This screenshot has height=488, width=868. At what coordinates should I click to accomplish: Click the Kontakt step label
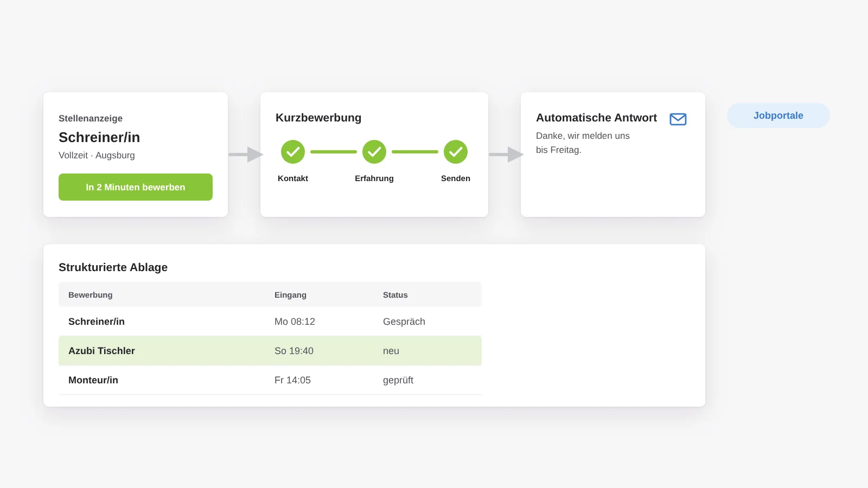click(293, 178)
